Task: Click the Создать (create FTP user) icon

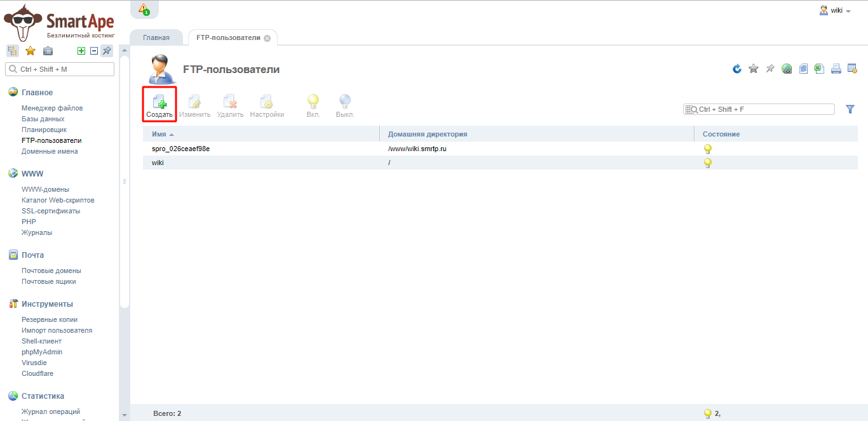Action: (159, 104)
